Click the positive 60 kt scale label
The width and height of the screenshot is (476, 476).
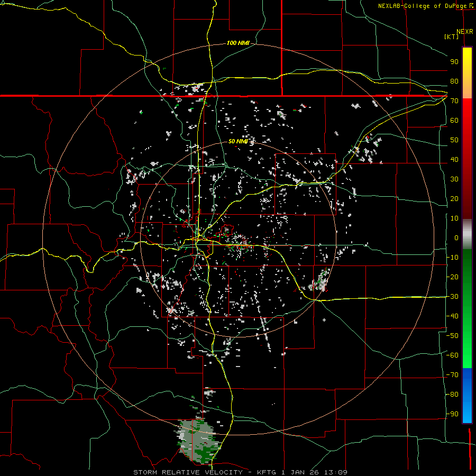click(454, 121)
